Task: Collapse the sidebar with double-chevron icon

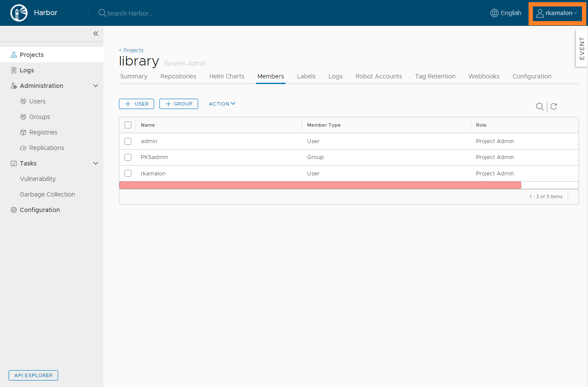Action: click(x=96, y=34)
